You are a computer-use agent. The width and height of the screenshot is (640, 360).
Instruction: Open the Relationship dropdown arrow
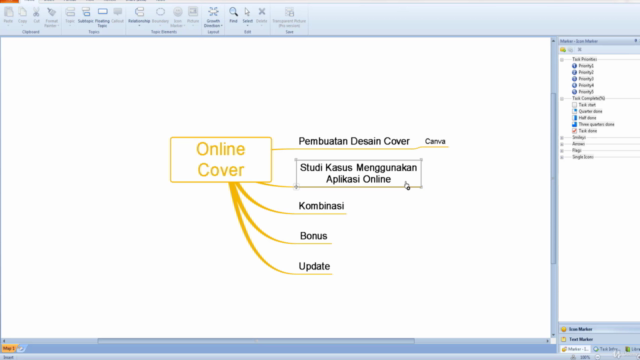(139, 26)
